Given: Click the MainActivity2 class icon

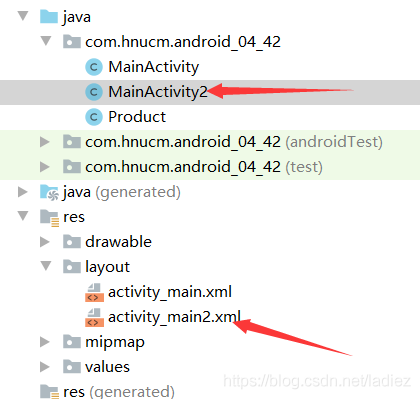Looking at the screenshot, I should click(94, 92).
